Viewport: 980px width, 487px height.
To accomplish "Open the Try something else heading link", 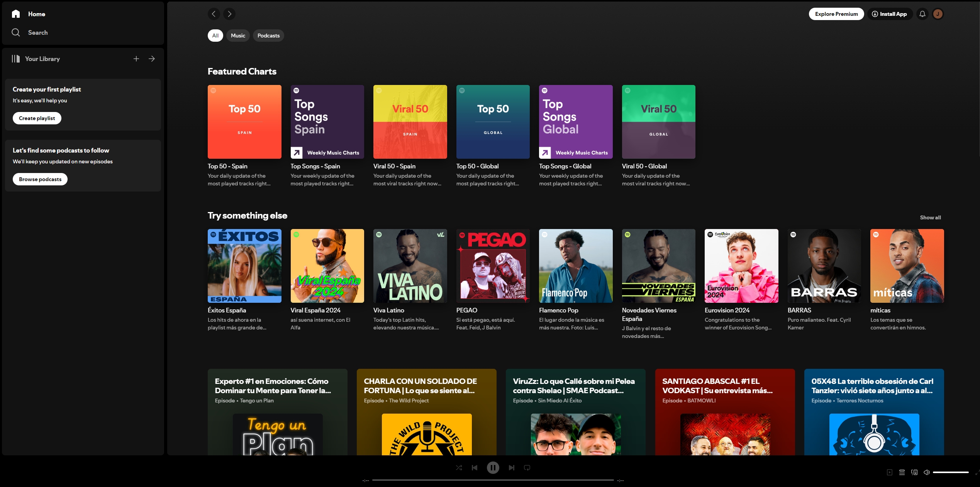I will [x=248, y=216].
